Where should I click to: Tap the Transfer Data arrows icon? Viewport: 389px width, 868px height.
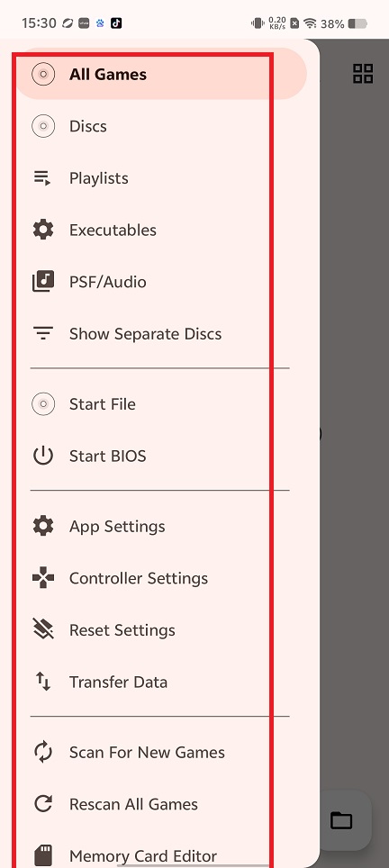click(43, 682)
